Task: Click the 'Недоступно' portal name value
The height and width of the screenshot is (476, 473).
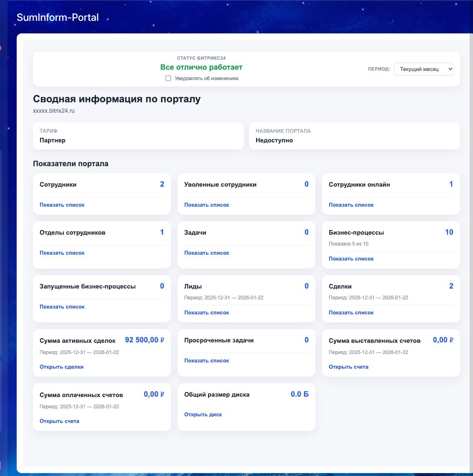Action: pos(274,140)
